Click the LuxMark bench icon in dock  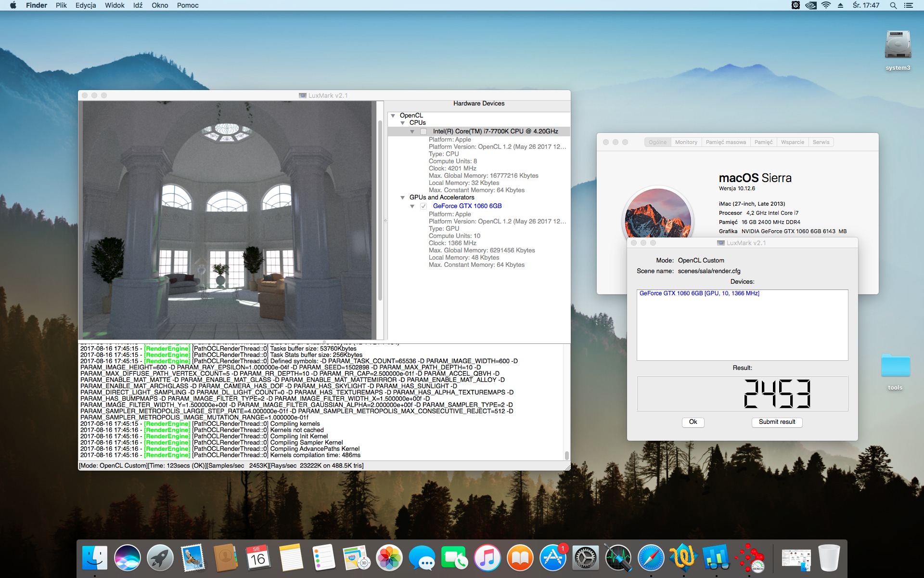(750, 558)
